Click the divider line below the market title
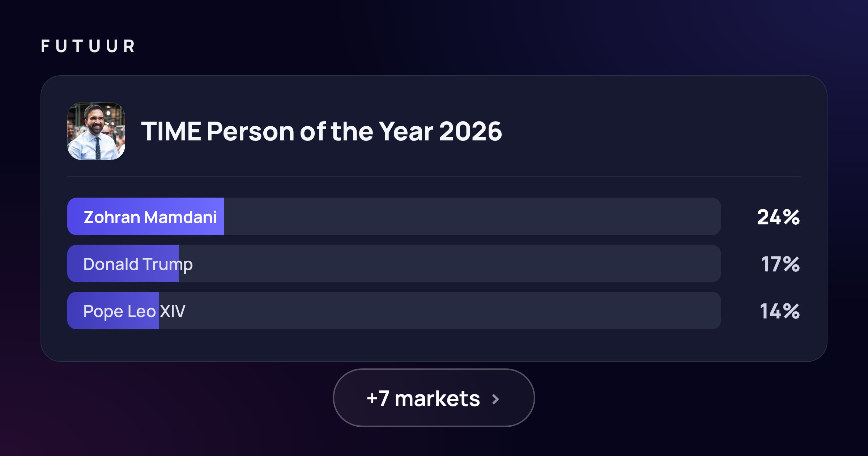Screen dimensions: 868x456 (434, 176)
